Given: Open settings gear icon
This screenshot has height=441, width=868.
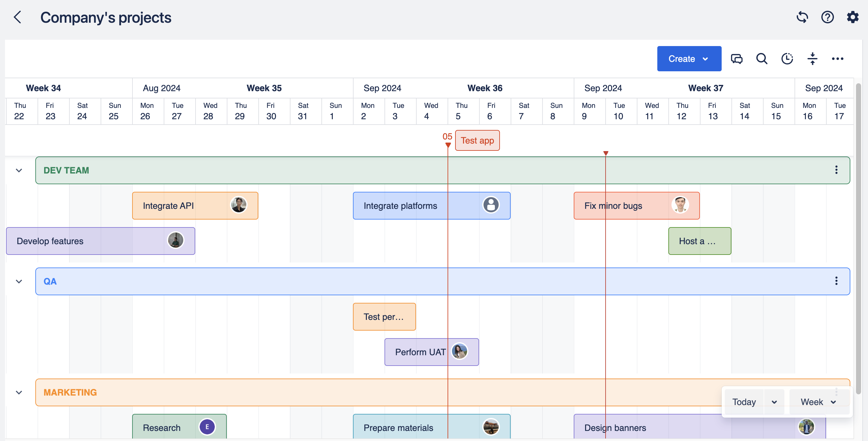Looking at the screenshot, I should [853, 17].
